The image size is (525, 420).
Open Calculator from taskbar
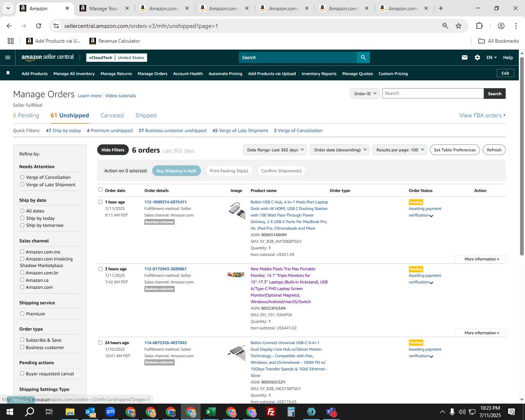click(291, 412)
